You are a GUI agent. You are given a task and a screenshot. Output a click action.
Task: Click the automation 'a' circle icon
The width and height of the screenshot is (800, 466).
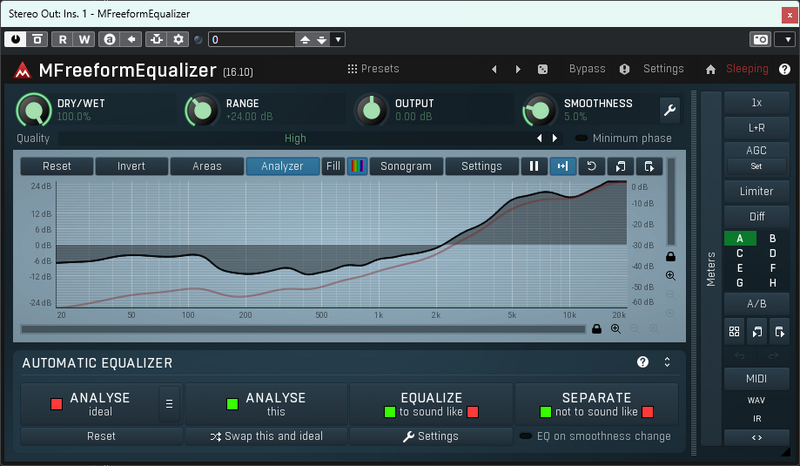click(110, 39)
